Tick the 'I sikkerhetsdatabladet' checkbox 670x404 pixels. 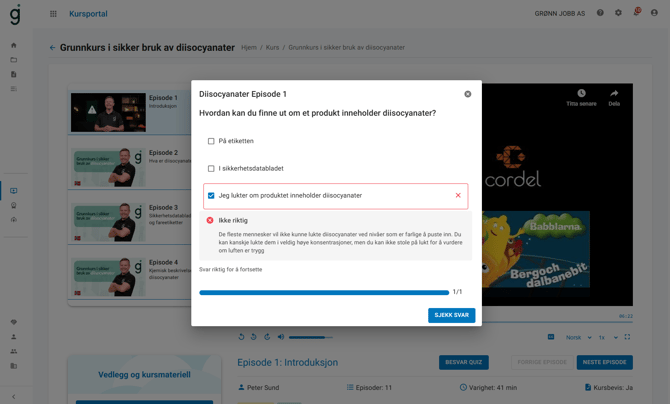tap(211, 168)
